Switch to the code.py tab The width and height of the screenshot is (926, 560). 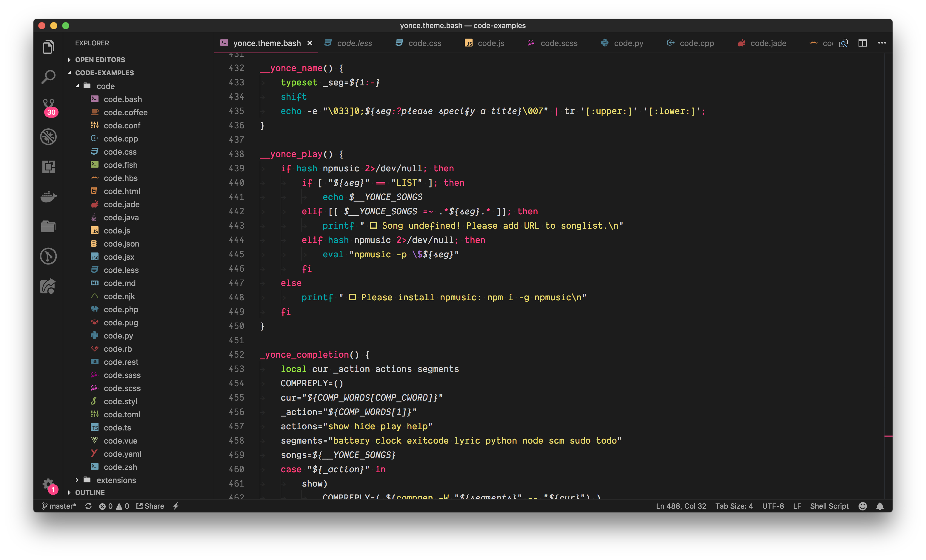628,43
